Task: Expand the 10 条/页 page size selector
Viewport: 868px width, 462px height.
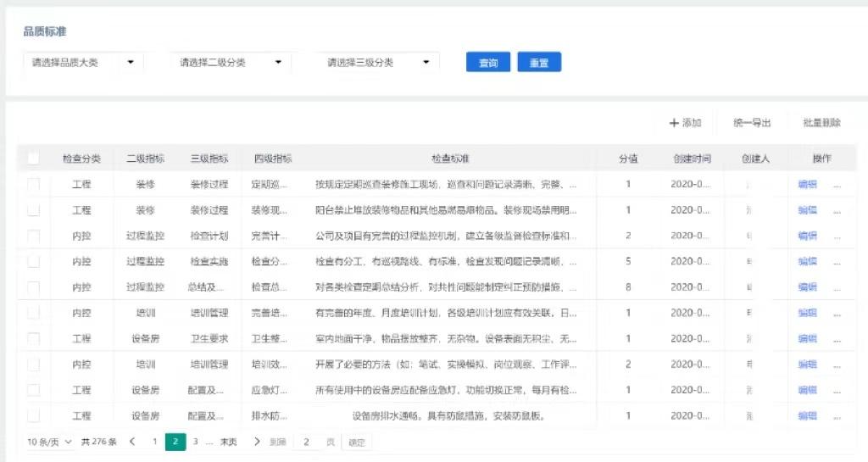Action: [x=49, y=442]
